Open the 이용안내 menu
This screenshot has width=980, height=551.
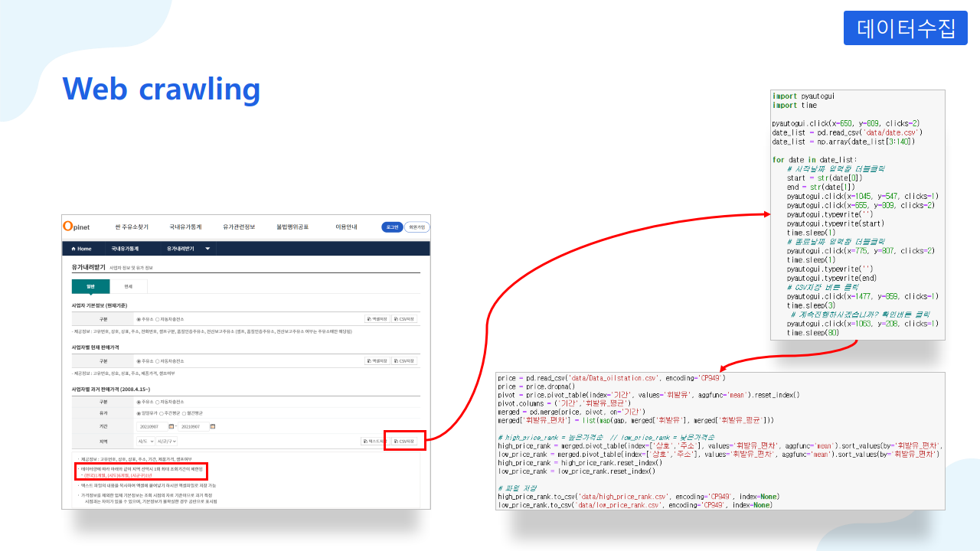(346, 227)
